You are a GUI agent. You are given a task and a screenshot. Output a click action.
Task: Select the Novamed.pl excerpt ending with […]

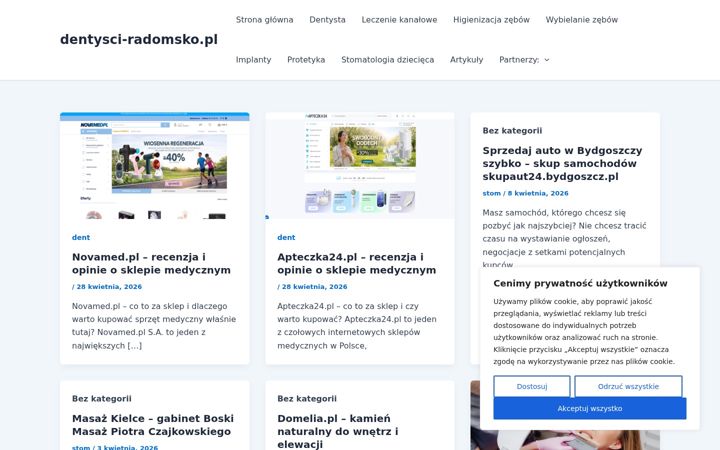[x=154, y=326]
